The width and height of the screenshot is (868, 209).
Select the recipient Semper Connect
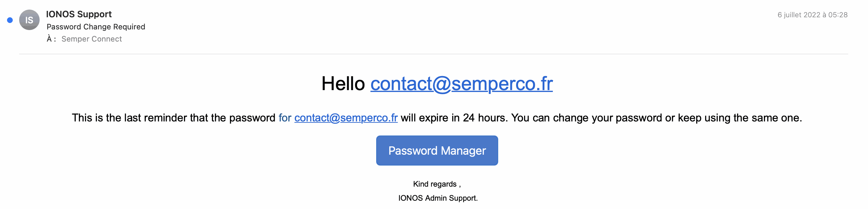pos(92,39)
